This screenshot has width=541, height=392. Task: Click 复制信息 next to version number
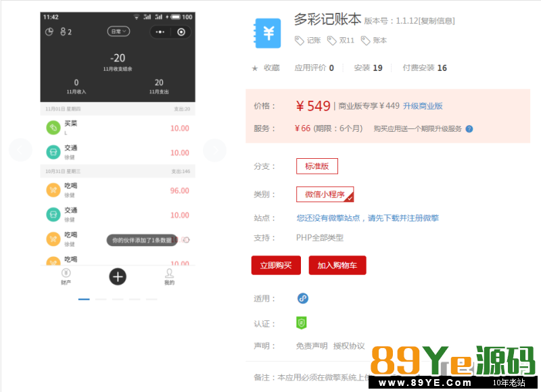tap(436, 21)
